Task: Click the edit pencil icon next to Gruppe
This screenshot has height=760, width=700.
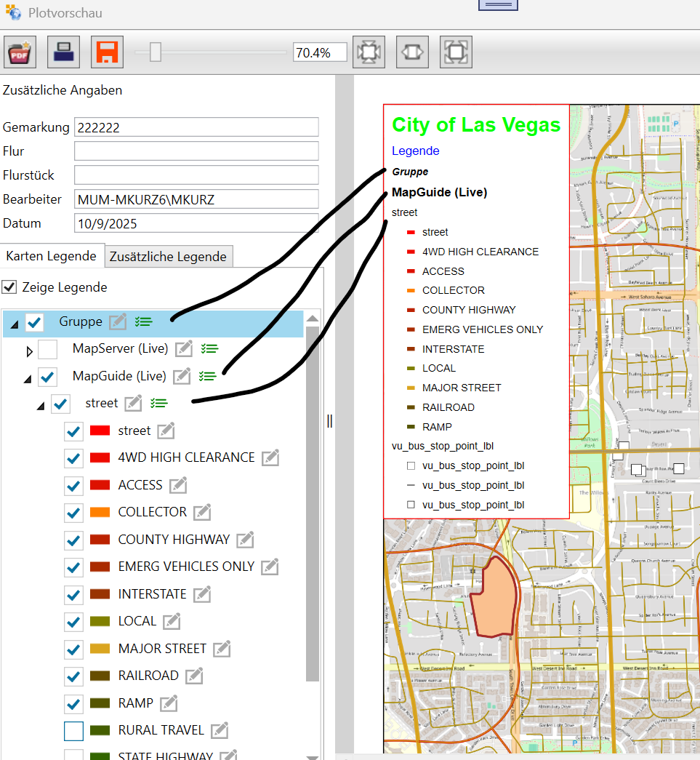Action: (118, 321)
